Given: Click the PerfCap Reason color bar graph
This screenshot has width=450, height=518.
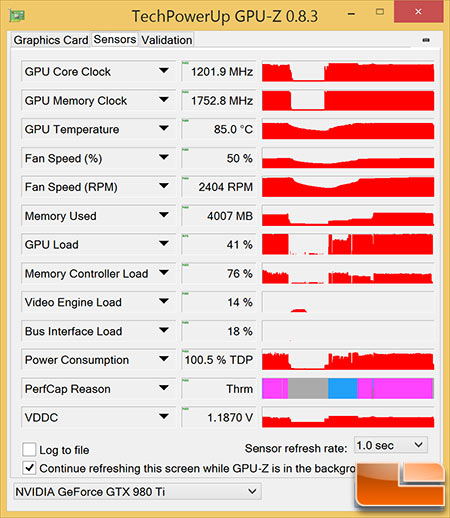Looking at the screenshot, I should (x=348, y=388).
